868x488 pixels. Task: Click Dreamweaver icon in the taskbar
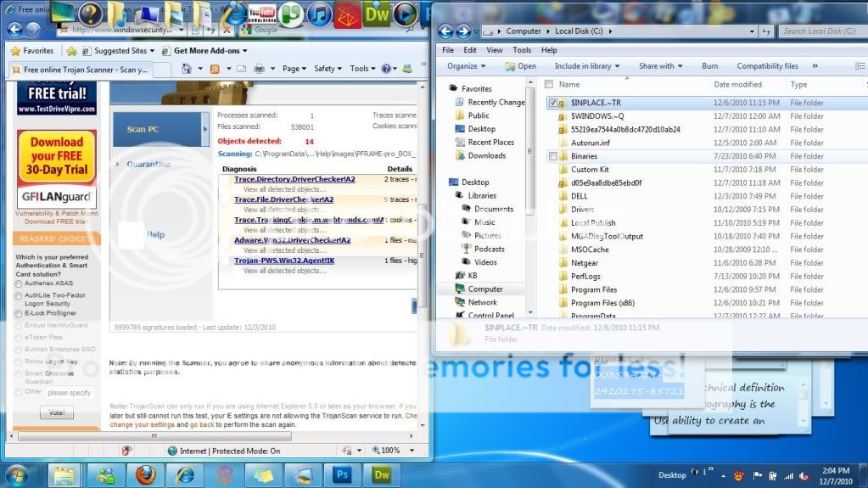tap(382, 474)
